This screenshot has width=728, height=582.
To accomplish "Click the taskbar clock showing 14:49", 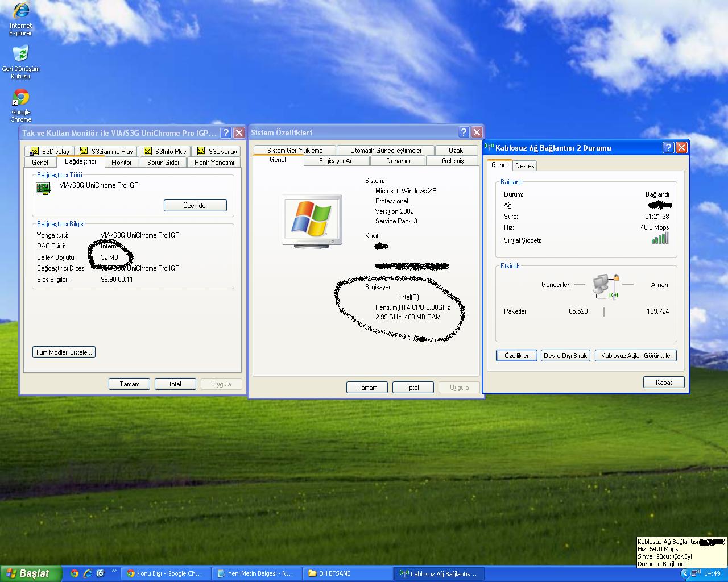I will coord(712,573).
